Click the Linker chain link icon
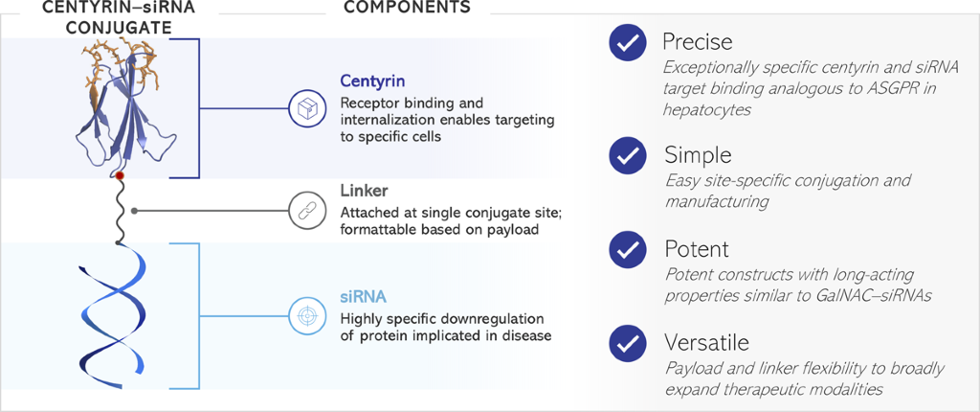Screen dimensions: 980x412 pyautogui.click(x=307, y=210)
